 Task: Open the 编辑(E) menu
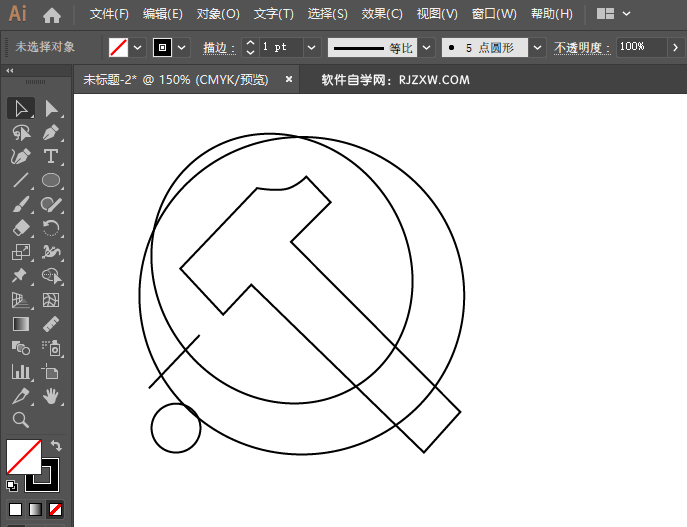tap(163, 14)
